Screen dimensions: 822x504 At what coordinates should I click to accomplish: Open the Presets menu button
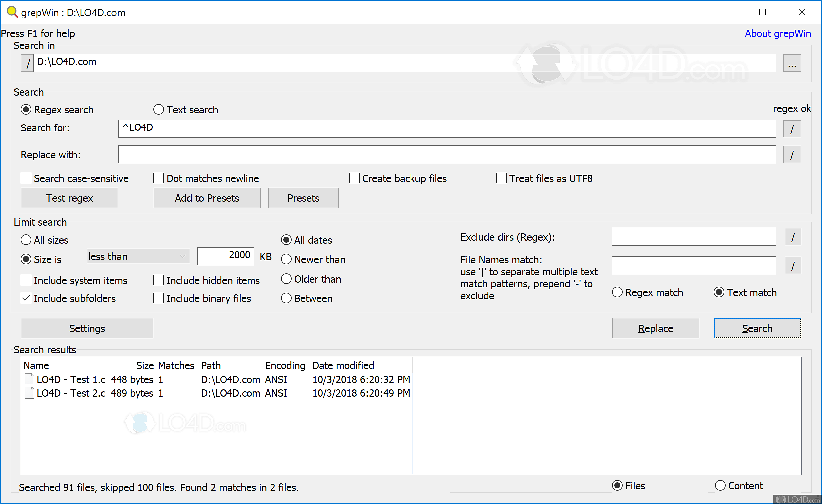[x=303, y=198]
